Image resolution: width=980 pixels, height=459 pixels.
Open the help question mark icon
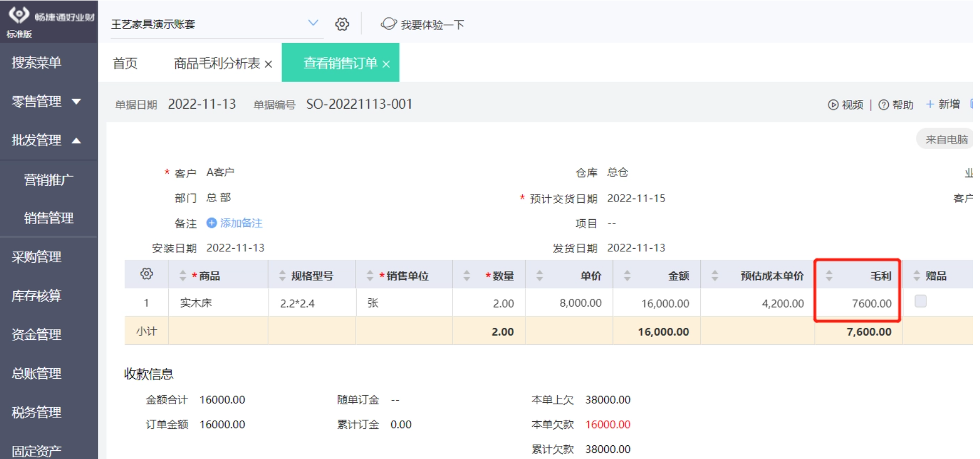point(883,105)
